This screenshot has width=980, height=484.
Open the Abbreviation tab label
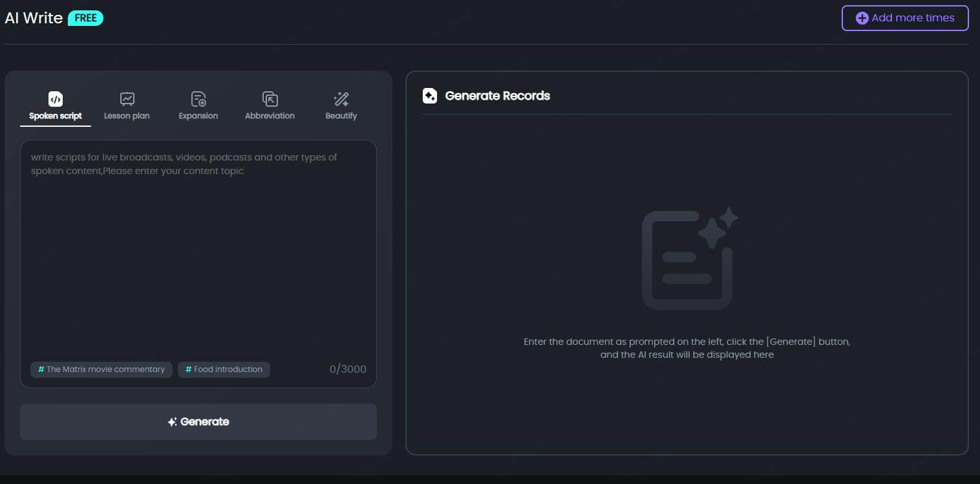coord(270,116)
